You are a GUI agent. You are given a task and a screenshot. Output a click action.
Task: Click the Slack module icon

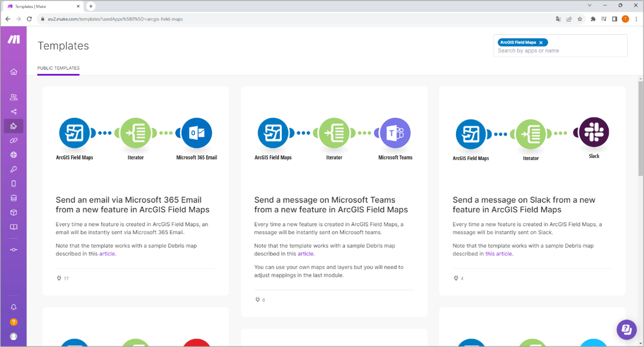(594, 132)
